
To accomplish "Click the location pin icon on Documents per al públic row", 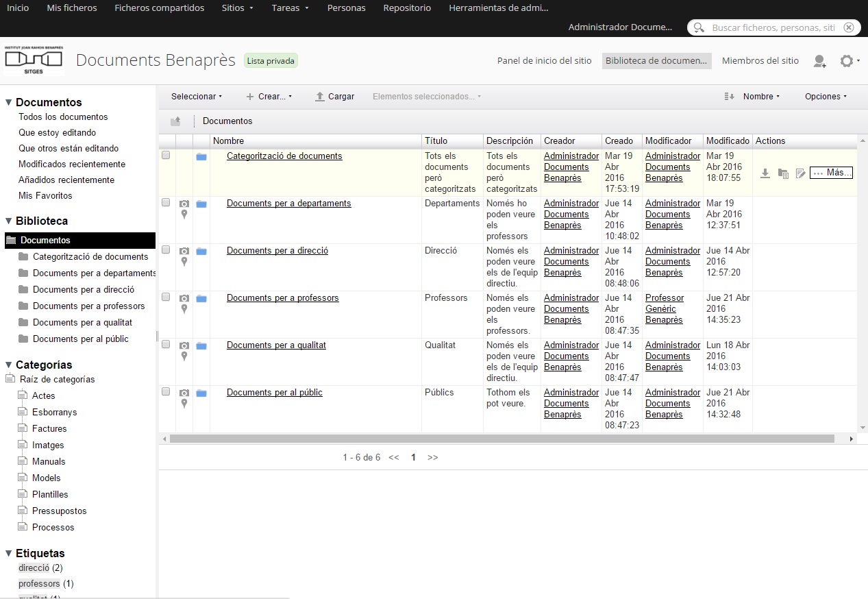I will (x=184, y=404).
